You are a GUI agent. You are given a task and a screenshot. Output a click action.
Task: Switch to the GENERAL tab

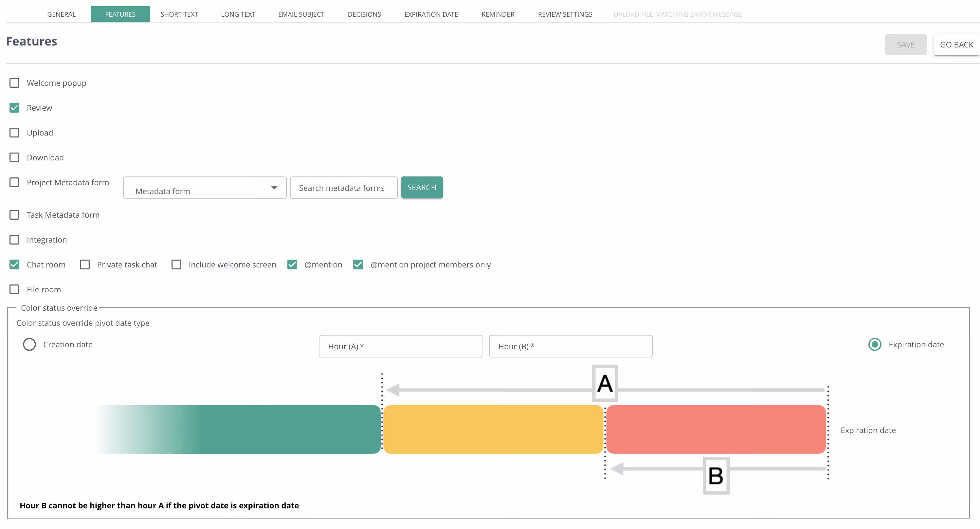pos(61,14)
